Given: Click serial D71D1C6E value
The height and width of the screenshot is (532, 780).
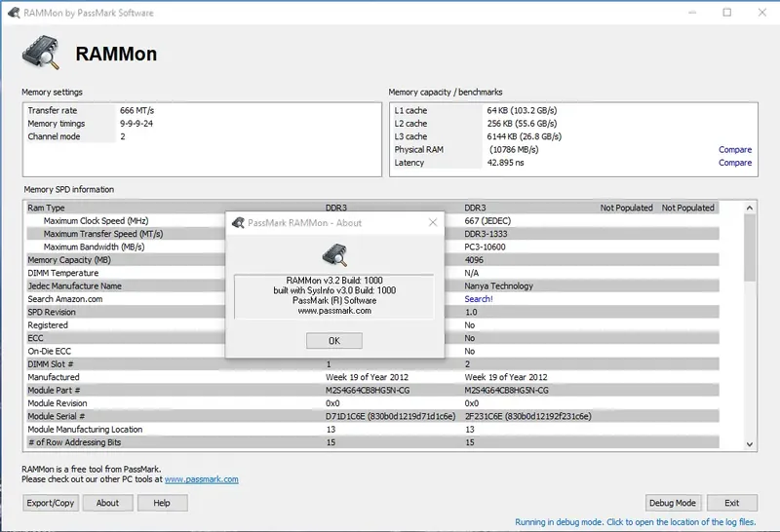Looking at the screenshot, I should click(391, 416).
